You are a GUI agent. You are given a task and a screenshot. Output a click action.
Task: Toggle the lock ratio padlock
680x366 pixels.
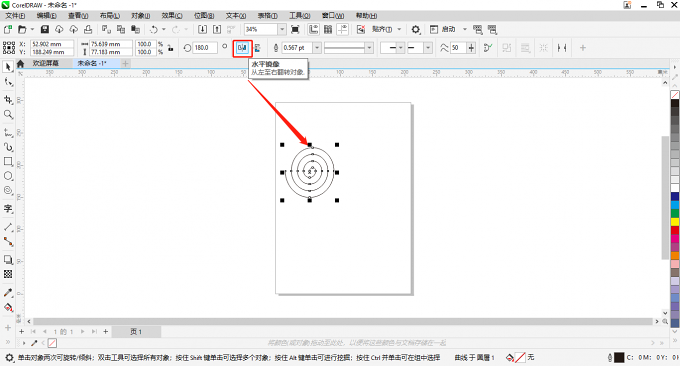[x=170, y=48]
